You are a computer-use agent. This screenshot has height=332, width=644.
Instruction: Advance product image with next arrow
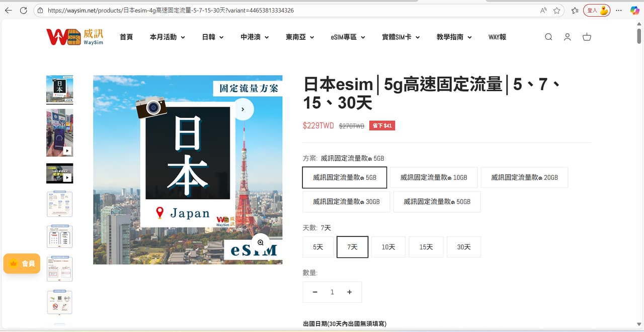click(x=243, y=109)
